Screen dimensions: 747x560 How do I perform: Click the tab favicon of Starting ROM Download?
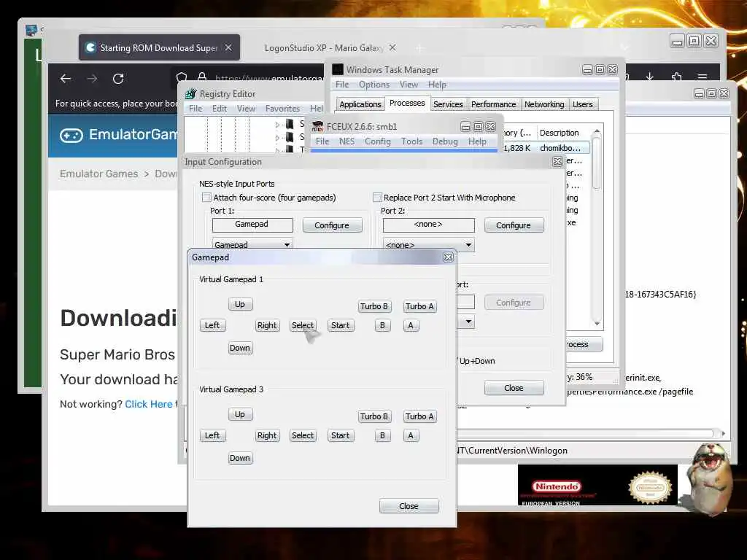click(x=90, y=47)
